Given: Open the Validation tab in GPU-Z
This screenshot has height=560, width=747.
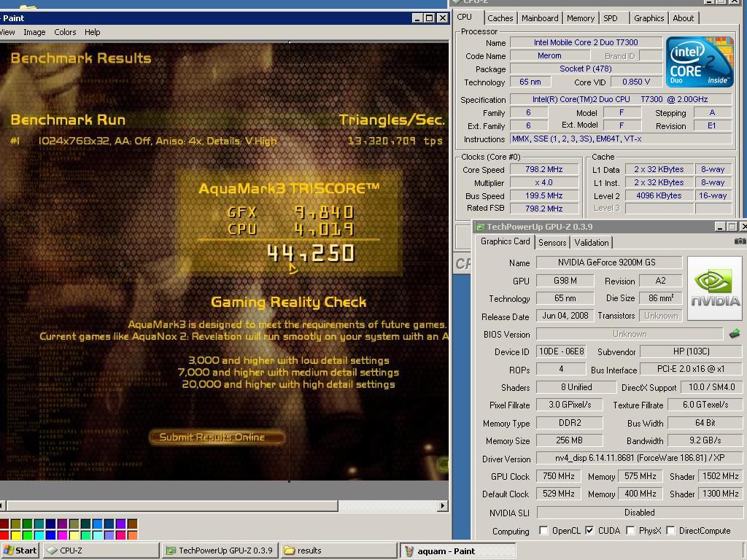Looking at the screenshot, I should point(591,242).
